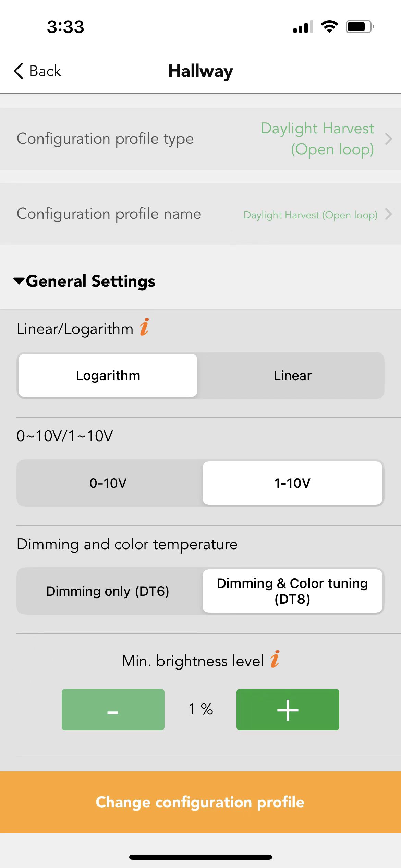Open Configuration profile name row
Viewport: 401px width, 868px height.
pyautogui.click(x=200, y=214)
